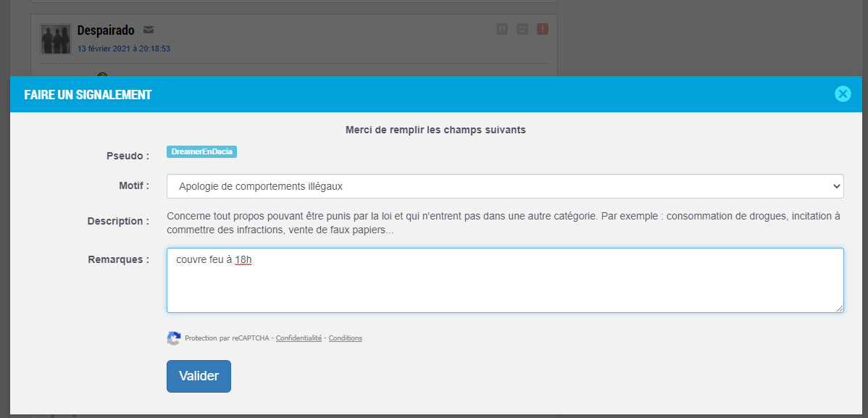Click the post date 13 février 2021
Viewport: 868px width, 418px height.
(123, 49)
